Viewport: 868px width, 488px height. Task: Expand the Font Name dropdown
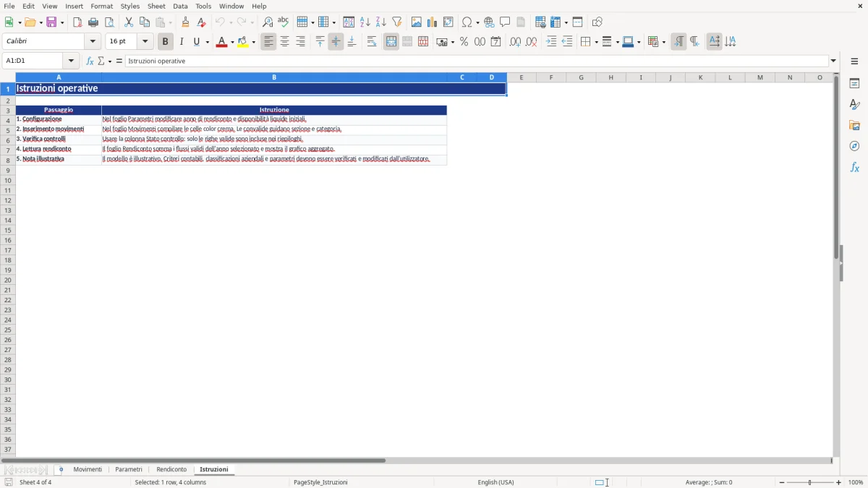coord(93,42)
